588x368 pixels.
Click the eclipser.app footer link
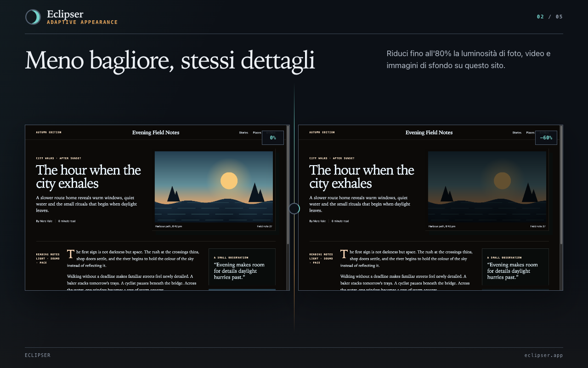543,355
